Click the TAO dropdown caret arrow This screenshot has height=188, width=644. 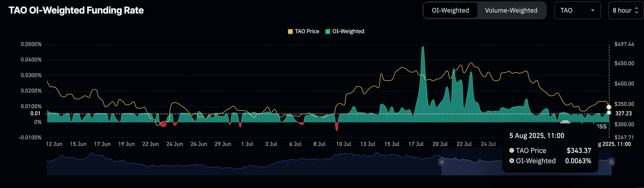(592, 10)
